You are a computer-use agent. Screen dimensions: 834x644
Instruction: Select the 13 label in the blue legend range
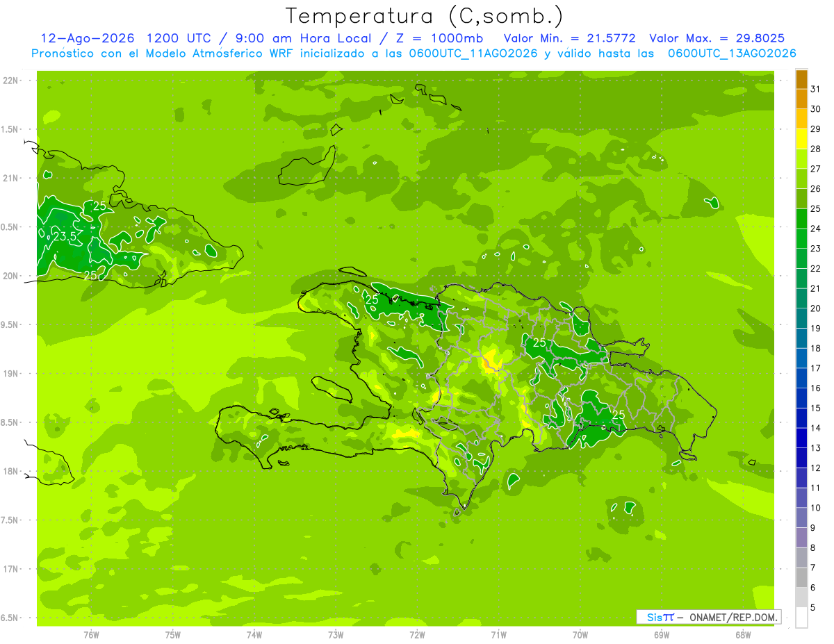click(815, 448)
